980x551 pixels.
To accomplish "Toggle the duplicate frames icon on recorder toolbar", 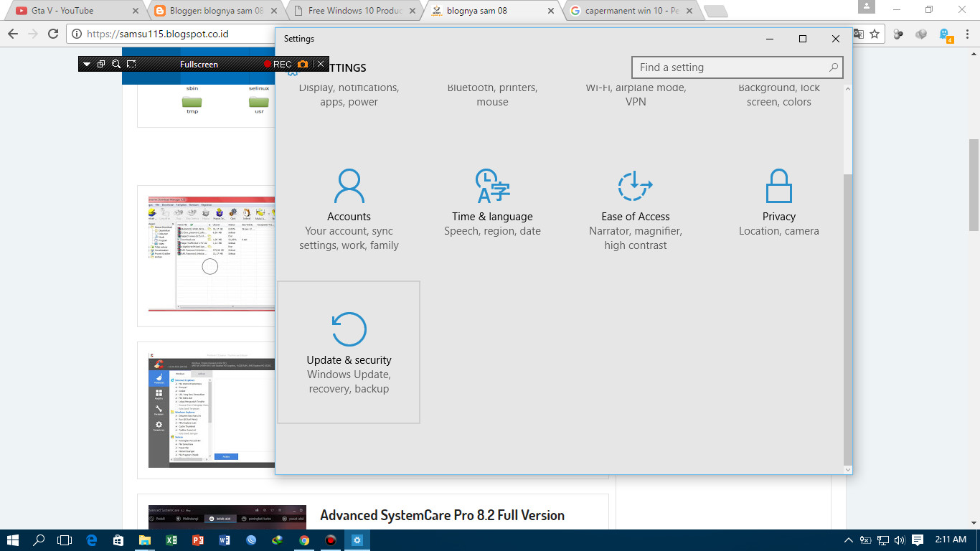I will tap(100, 64).
